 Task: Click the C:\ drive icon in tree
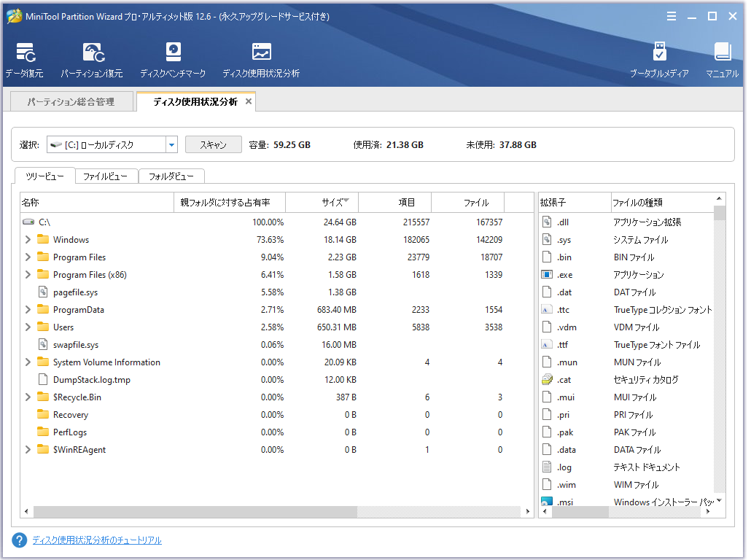coord(28,222)
